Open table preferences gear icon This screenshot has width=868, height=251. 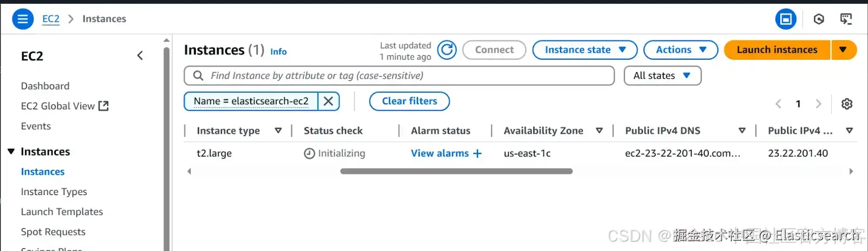click(846, 104)
